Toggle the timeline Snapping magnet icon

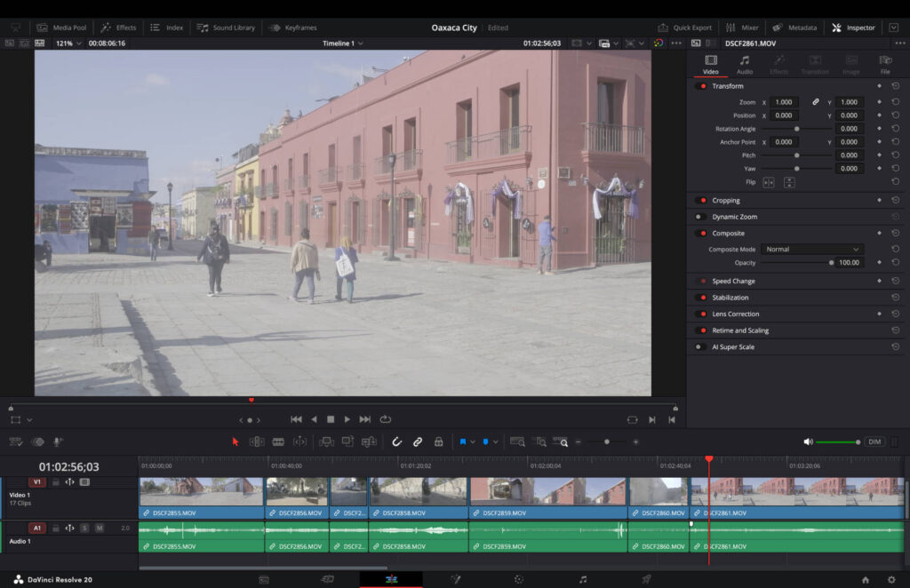click(x=396, y=441)
